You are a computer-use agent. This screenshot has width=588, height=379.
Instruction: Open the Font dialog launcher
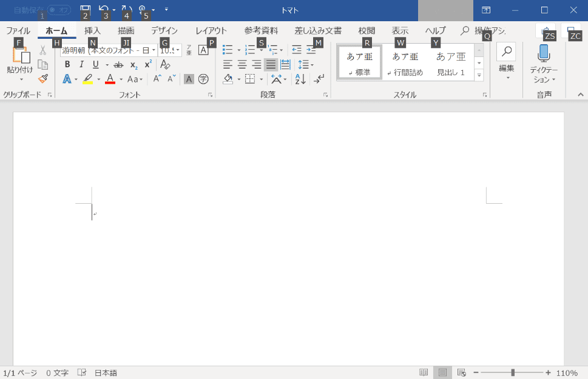click(211, 95)
